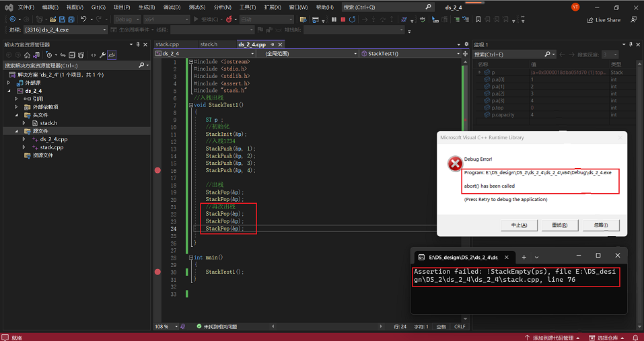
Task: Switch to the stack.cpp tab
Action: [167, 44]
